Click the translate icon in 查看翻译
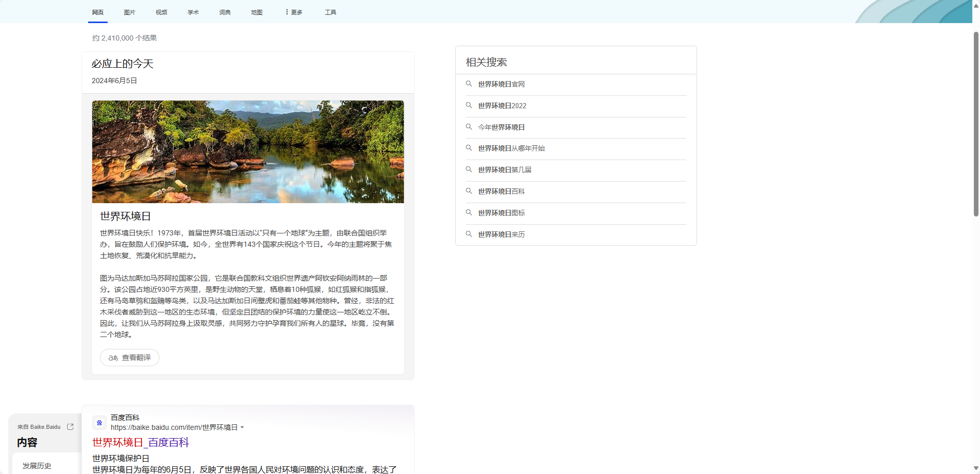Viewport: 980px width, 474px height. [x=113, y=358]
